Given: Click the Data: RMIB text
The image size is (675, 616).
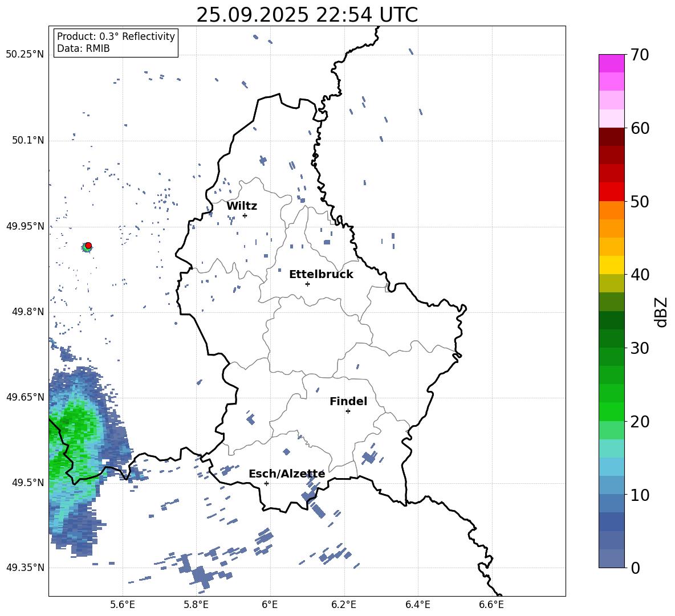Looking at the screenshot, I should pos(83,48).
